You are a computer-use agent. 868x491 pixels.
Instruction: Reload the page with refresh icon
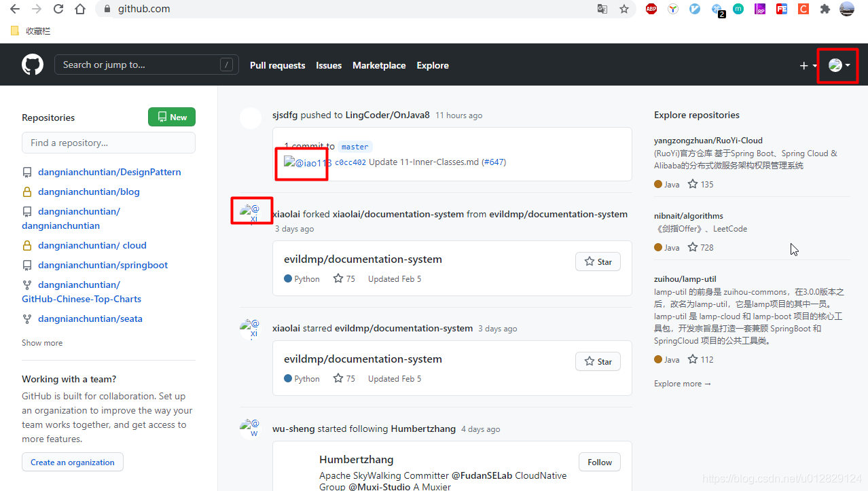pyautogui.click(x=58, y=9)
